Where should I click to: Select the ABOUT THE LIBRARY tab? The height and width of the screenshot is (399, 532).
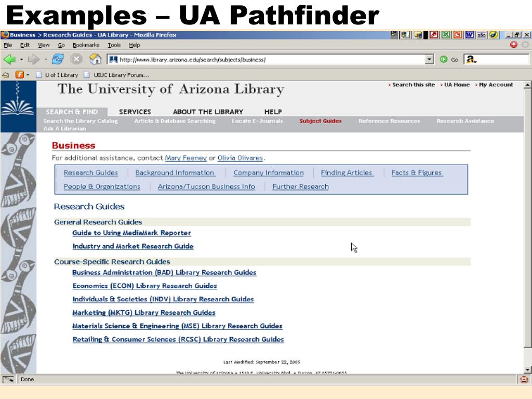click(208, 112)
